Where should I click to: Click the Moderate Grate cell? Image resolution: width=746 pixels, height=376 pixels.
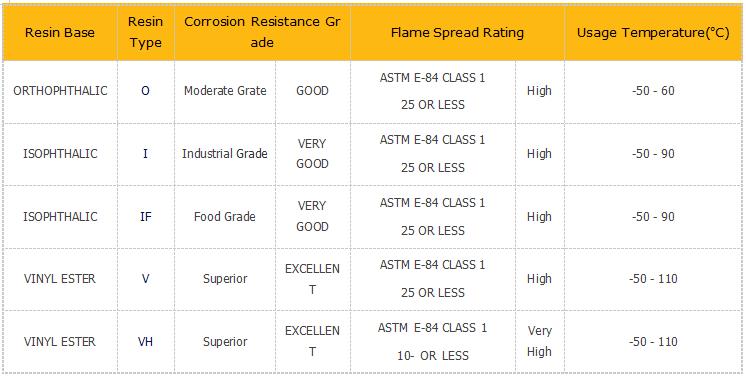[x=225, y=91]
